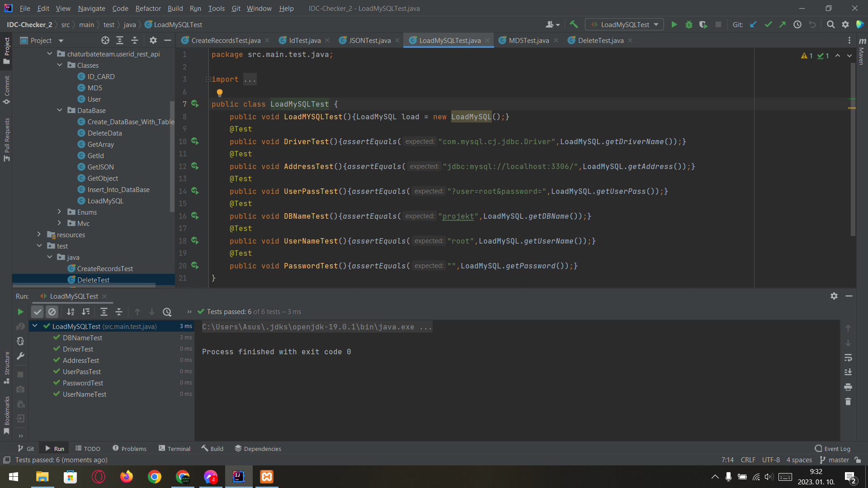Collapse the DataBase folder in project tree

click(x=60, y=110)
